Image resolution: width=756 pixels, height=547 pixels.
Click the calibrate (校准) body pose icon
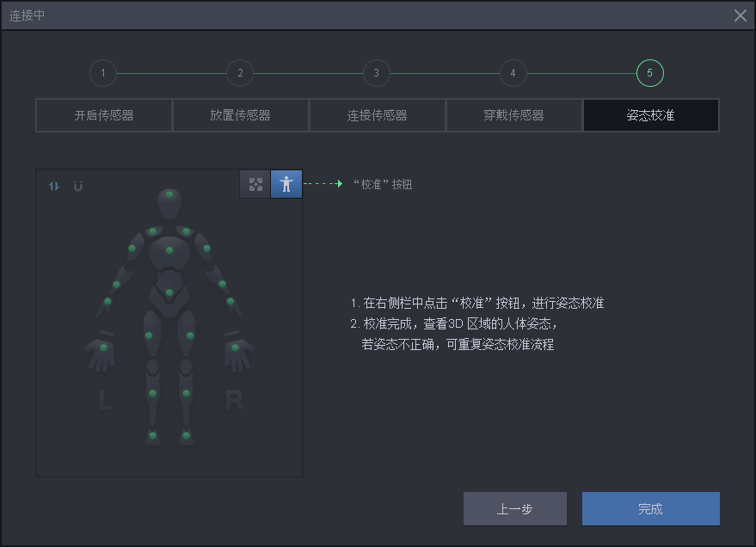[286, 184]
